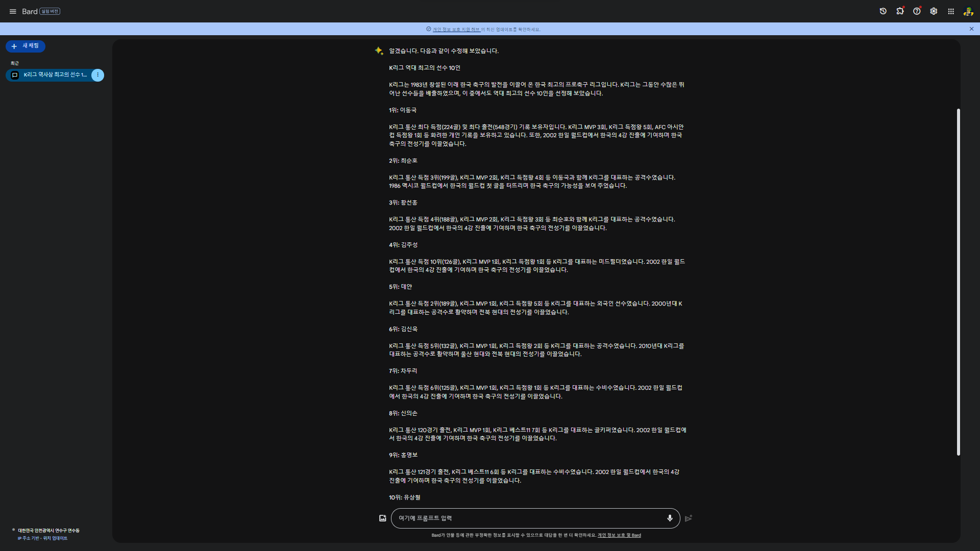Click the 위치 업데이트 link
Viewport: 980px width, 551px height.
click(55, 538)
